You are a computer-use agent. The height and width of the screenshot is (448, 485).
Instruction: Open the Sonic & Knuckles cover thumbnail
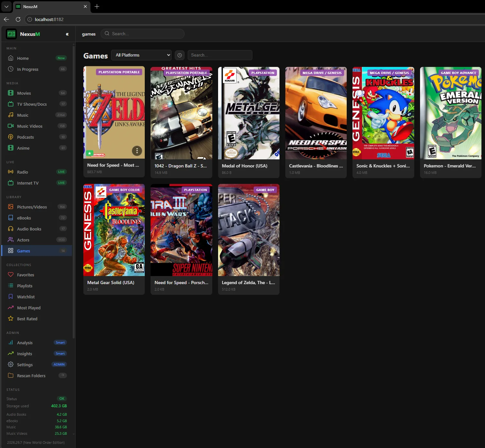click(x=383, y=113)
